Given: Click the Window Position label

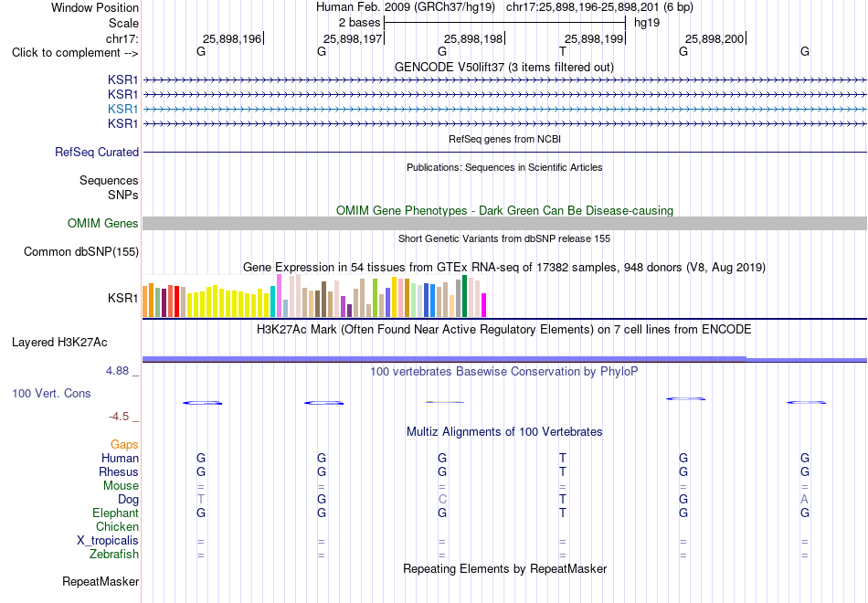Looking at the screenshot, I should pos(95,7).
